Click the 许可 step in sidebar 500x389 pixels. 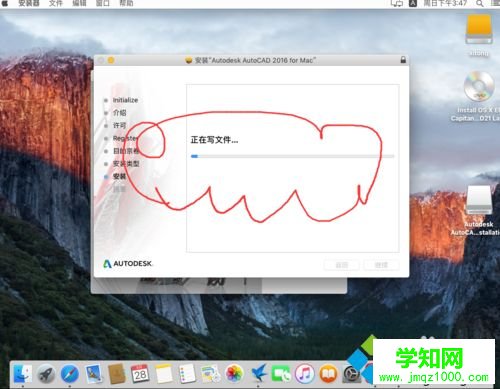(x=119, y=125)
